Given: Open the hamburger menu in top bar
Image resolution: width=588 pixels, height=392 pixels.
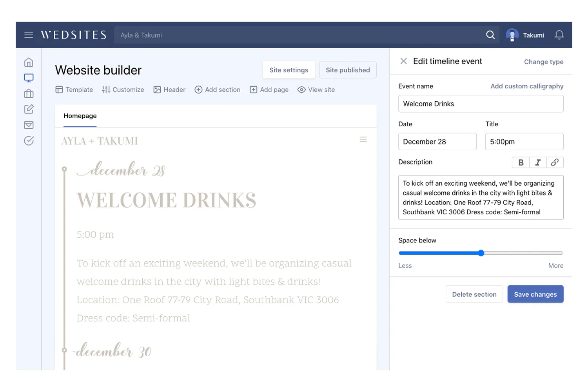Looking at the screenshot, I should (29, 35).
